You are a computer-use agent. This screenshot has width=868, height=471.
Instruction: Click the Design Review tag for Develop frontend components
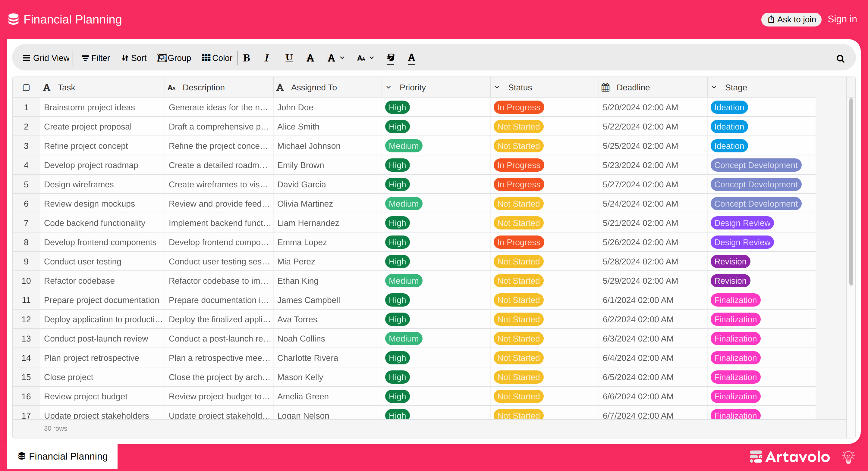pyautogui.click(x=742, y=242)
